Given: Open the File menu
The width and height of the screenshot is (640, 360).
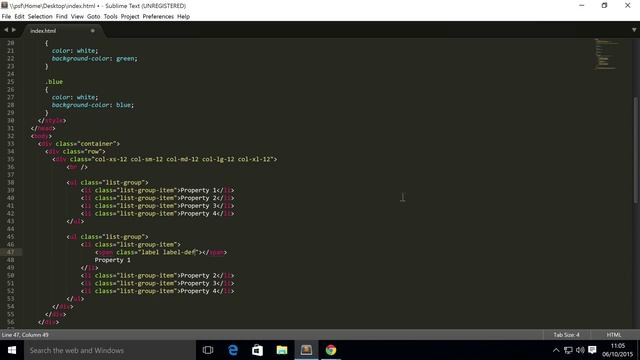Looking at the screenshot, I should 6,16.
